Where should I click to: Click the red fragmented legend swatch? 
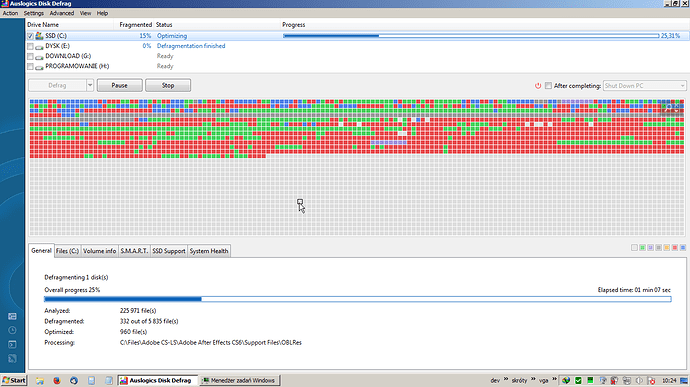(x=675, y=248)
